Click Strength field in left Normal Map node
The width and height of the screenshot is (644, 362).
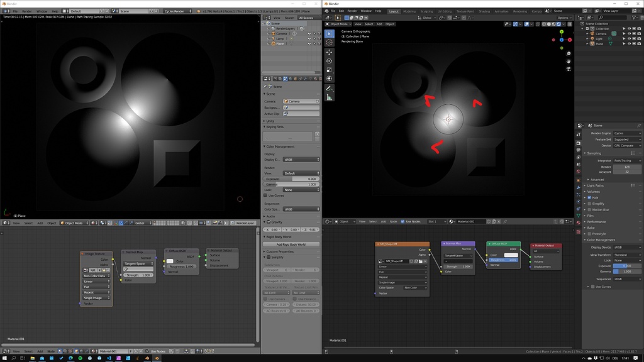click(138, 275)
